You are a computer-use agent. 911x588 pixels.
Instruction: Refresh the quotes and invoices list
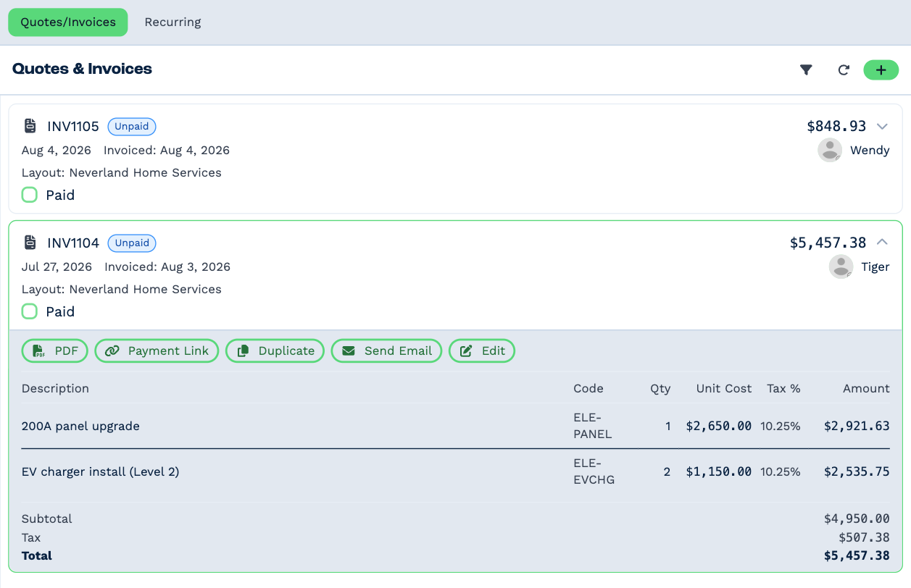tap(844, 70)
